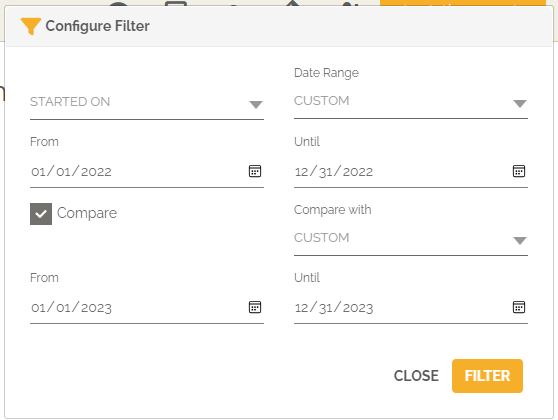The height and width of the screenshot is (420, 558).
Task: Expand the Compare with CUSTOM dropdown
Action: tap(411, 238)
